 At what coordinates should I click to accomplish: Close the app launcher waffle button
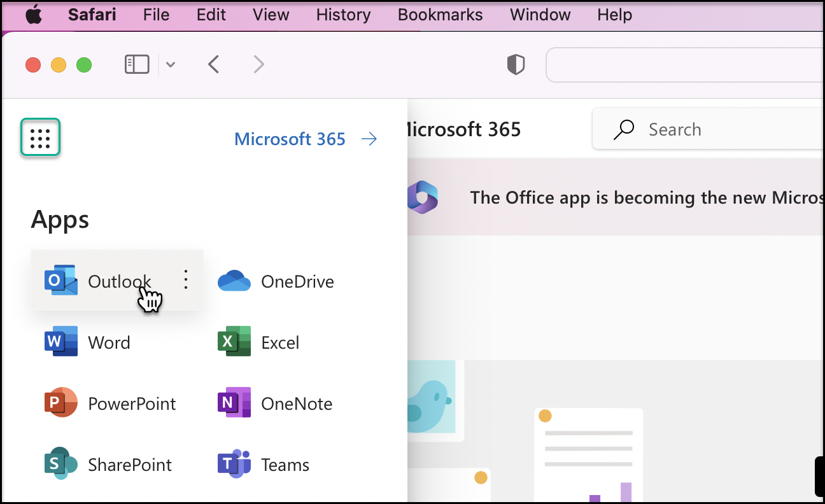tap(40, 137)
